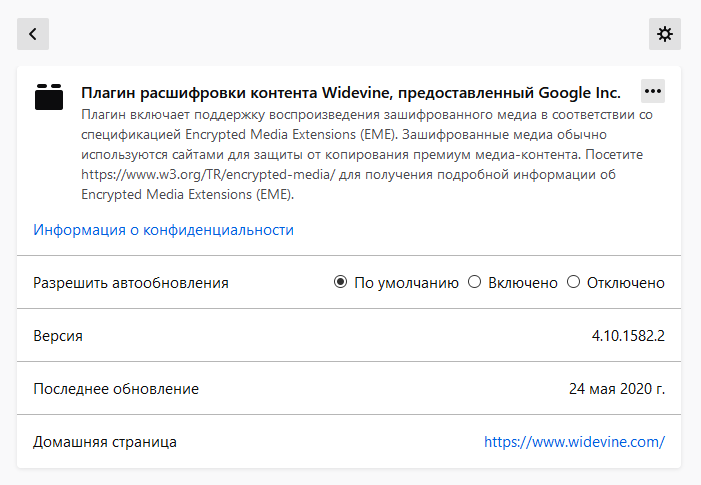
Task: Click the plugin title mentioning Widevine
Action: pyautogui.click(x=351, y=93)
